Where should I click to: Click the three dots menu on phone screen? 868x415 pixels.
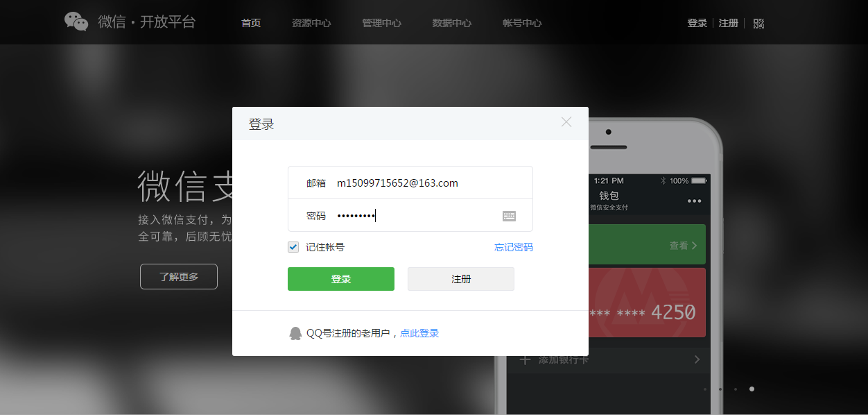(695, 201)
